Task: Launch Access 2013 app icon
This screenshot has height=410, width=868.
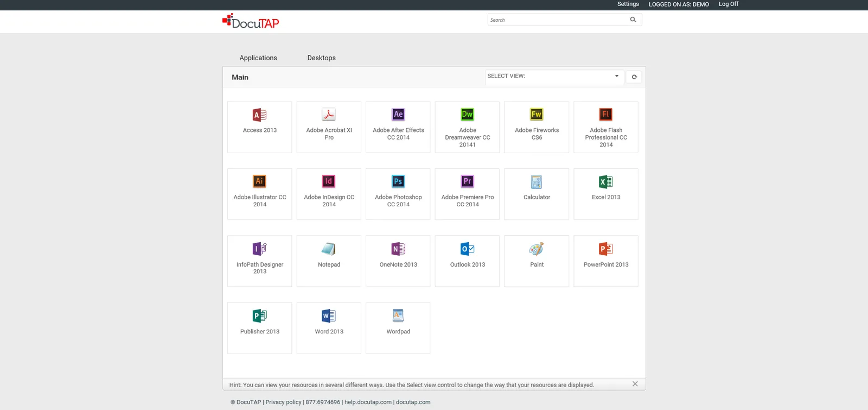Action: (260, 115)
